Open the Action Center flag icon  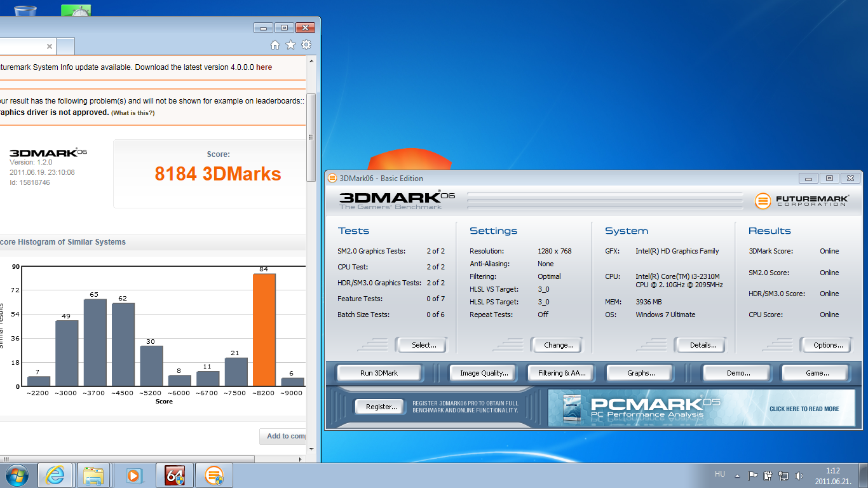[752, 475]
